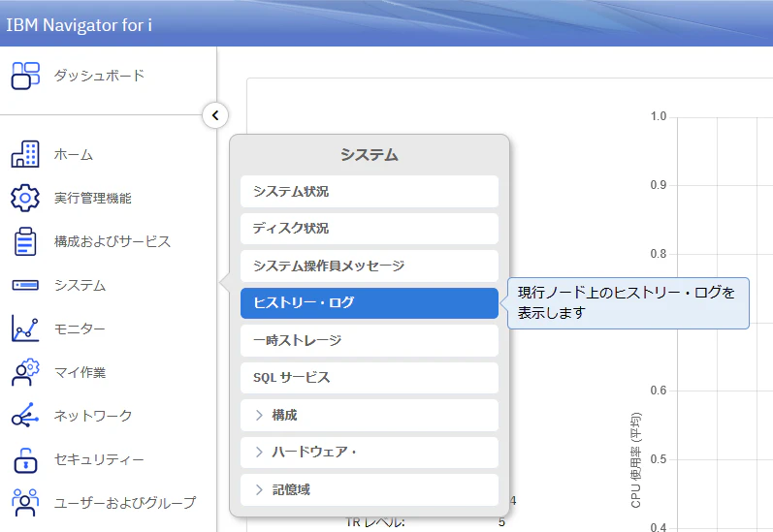Click the 実行管理機能 sidebar label
Viewport: 773px width, 532px height.
tap(93, 198)
